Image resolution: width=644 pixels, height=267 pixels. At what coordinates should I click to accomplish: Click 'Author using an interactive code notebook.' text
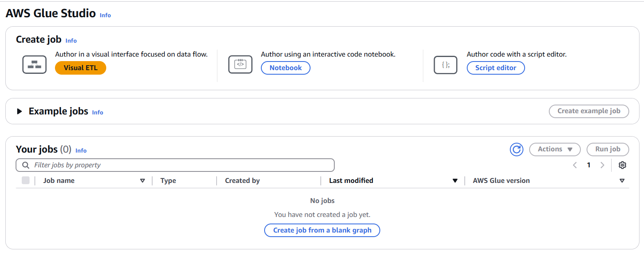pos(328,54)
